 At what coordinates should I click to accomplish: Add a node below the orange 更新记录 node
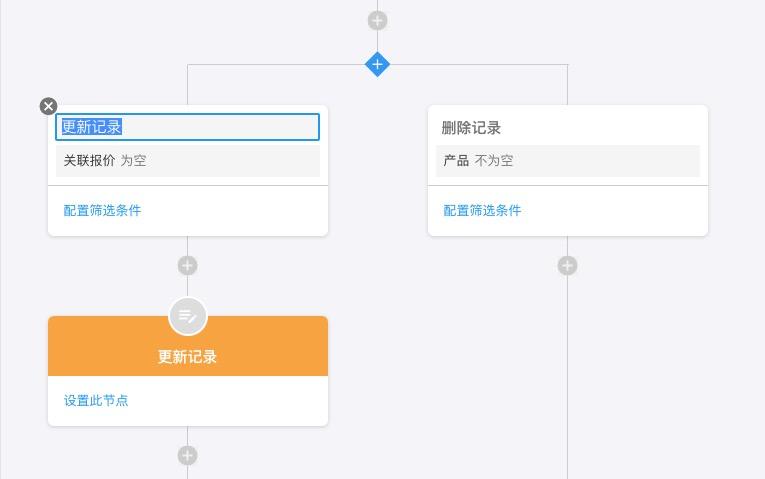coord(187,455)
